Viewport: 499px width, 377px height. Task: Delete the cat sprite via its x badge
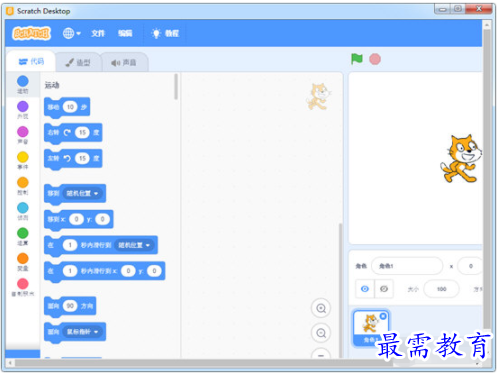tap(383, 316)
